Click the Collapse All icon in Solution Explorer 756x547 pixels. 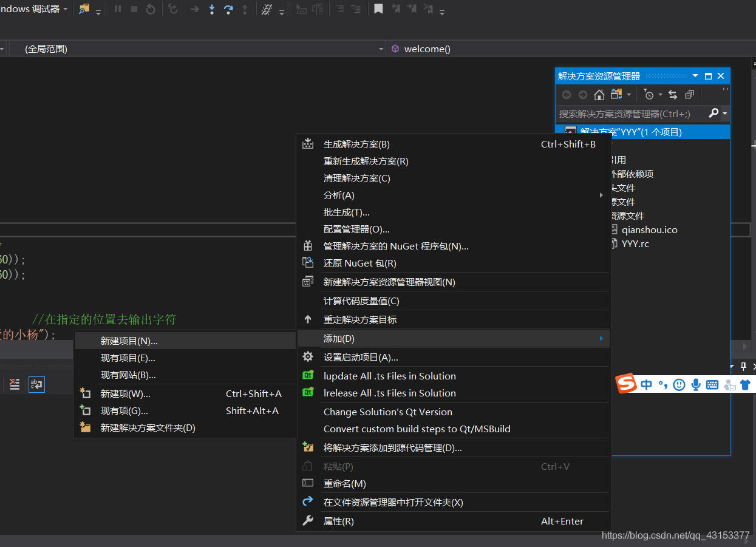coord(689,95)
